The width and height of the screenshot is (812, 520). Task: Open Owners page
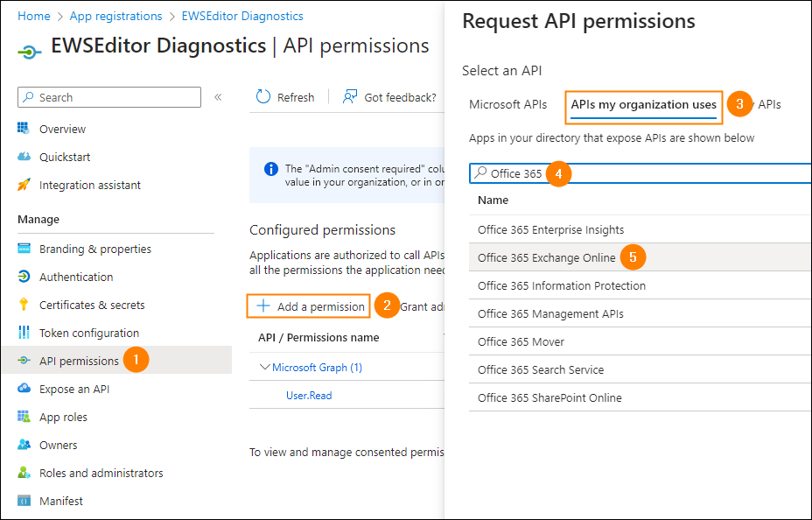[x=58, y=445]
